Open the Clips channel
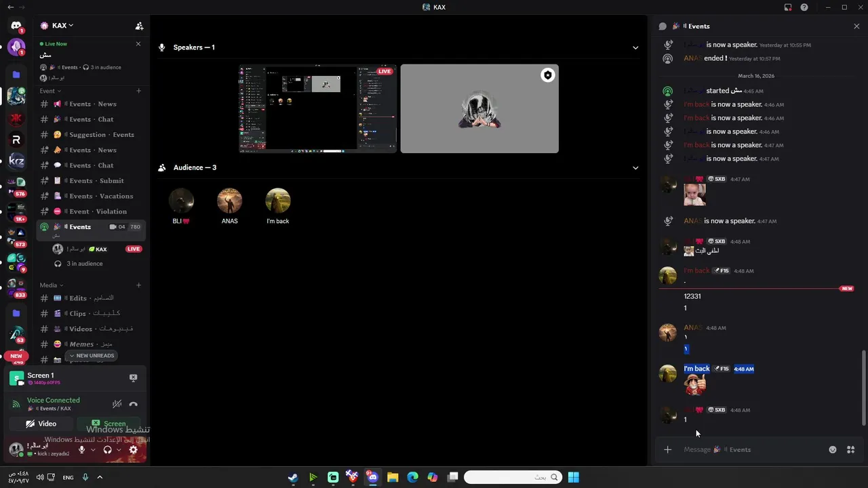 point(91,314)
